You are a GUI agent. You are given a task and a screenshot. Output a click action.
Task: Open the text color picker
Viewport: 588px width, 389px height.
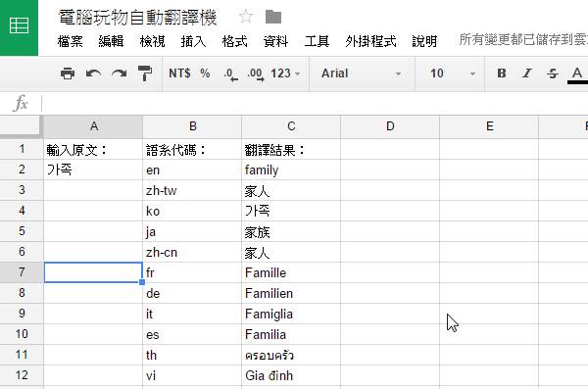[x=577, y=74]
